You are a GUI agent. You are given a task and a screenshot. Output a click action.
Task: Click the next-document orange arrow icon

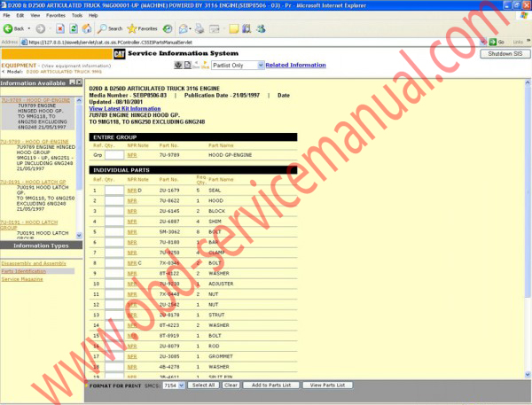[205, 65]
